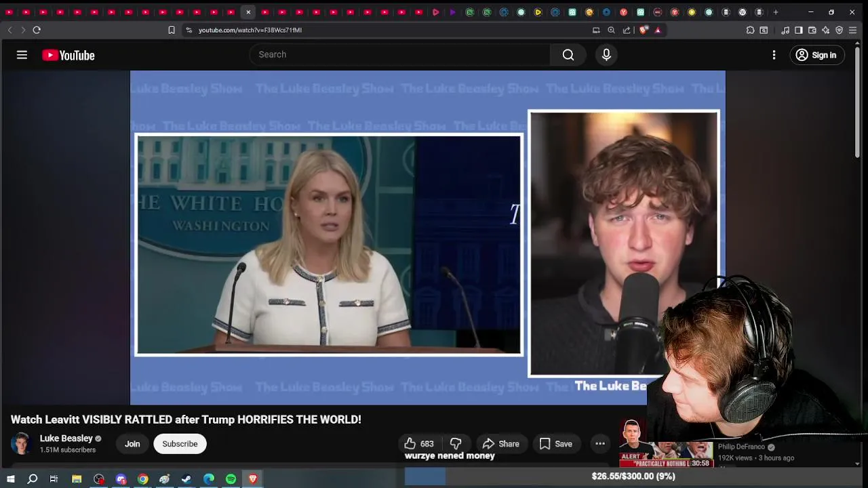
Task: Open Brave main hamburger menu
Action: [852, 30]
